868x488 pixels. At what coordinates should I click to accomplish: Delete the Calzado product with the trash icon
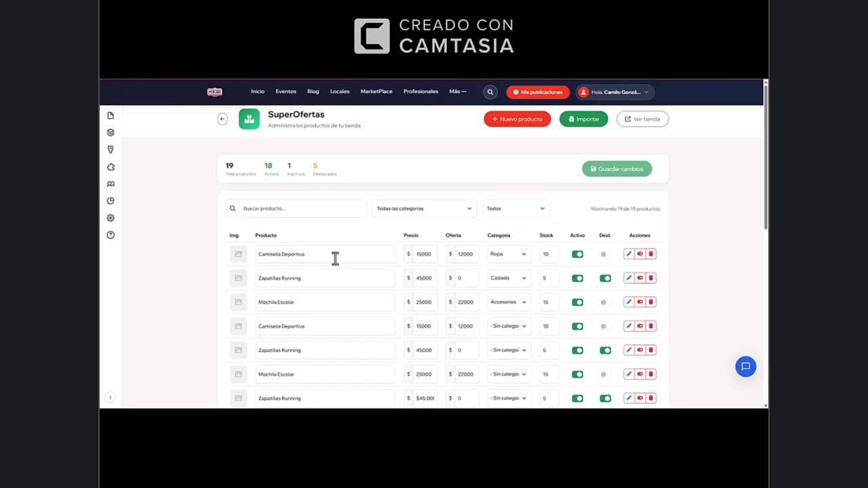tap(650, 278)
